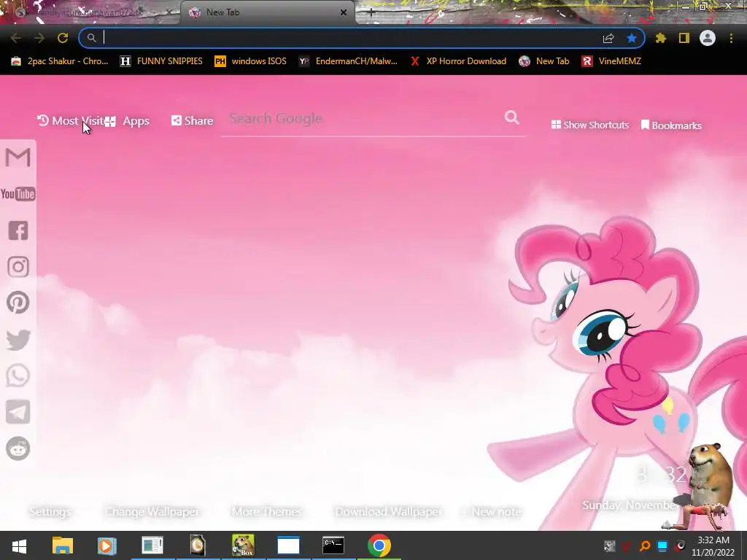Open the media player taskbar icon
747x560 pixels.
(x=107, y=545)
